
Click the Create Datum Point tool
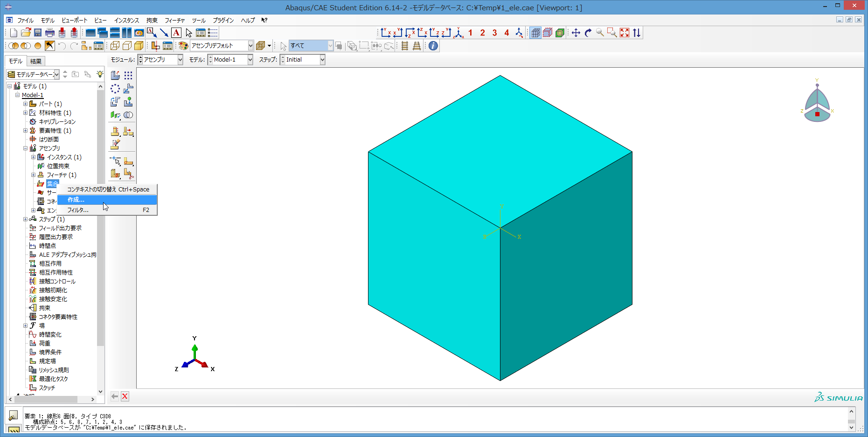[115, 161]
